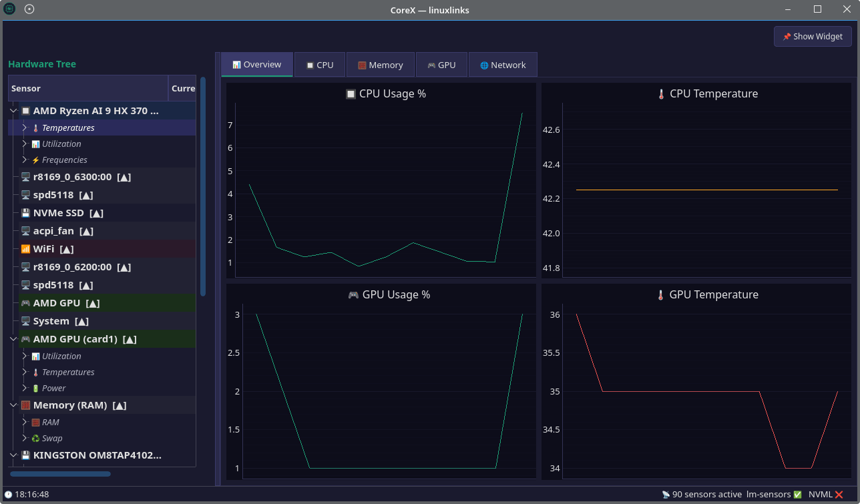The width and height of the screenshot is (860, 504).
Task: Click the CoreX app icon in title bar
Action: [x=10, y=9]
